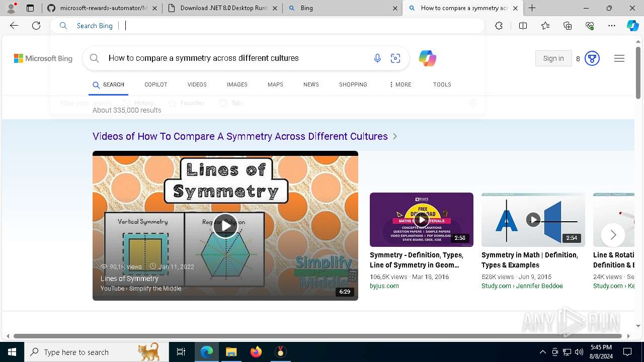Viewport: 644px width, 362px height.
Task: Open the browser profile avatar icon
Action: pyautogui.click(x=11, y=8)
